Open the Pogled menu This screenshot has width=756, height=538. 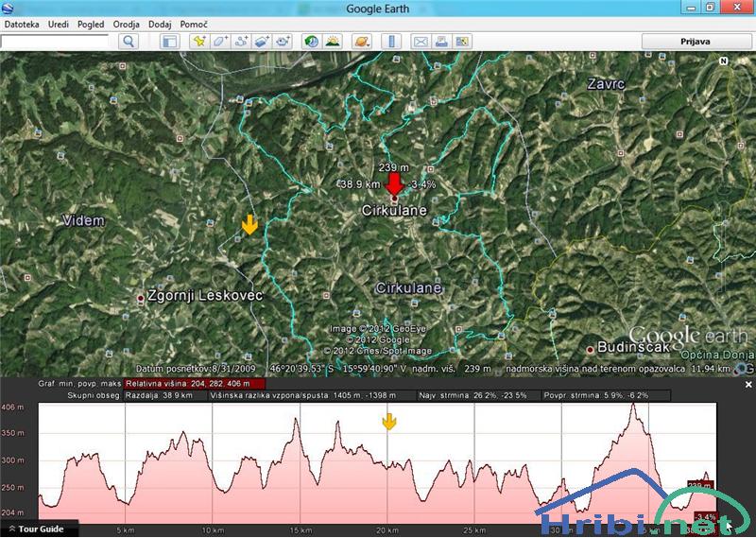91,25
